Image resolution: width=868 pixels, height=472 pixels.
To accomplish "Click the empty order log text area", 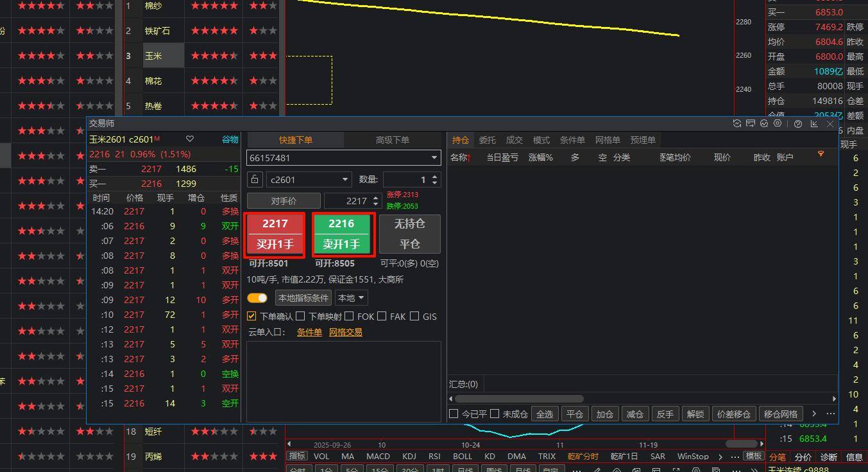I will coord(344,381).
